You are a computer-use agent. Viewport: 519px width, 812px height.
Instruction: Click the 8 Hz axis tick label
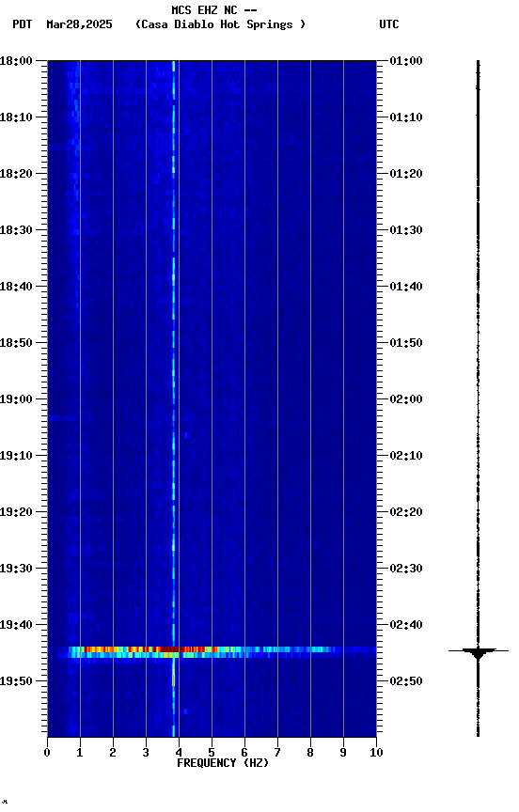coord(310,753)
